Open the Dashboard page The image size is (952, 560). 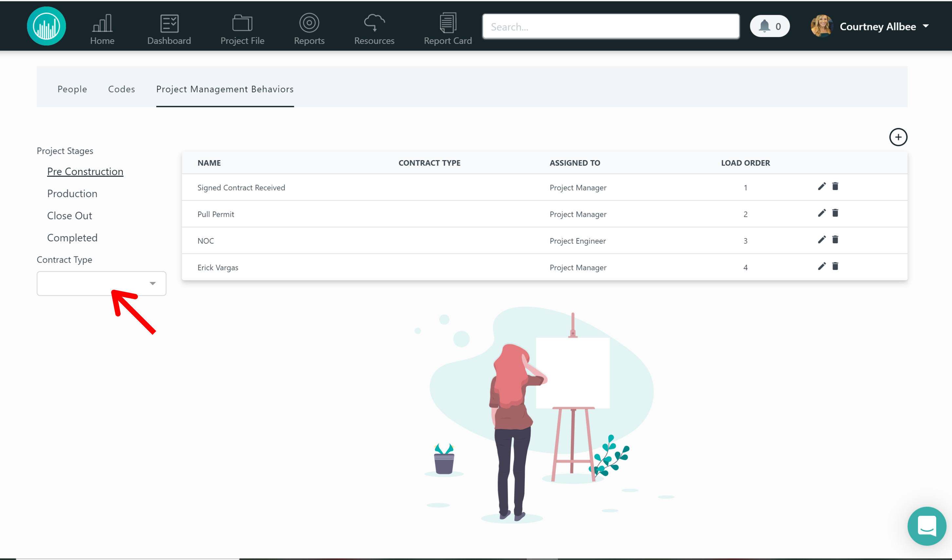coord(169,29)
